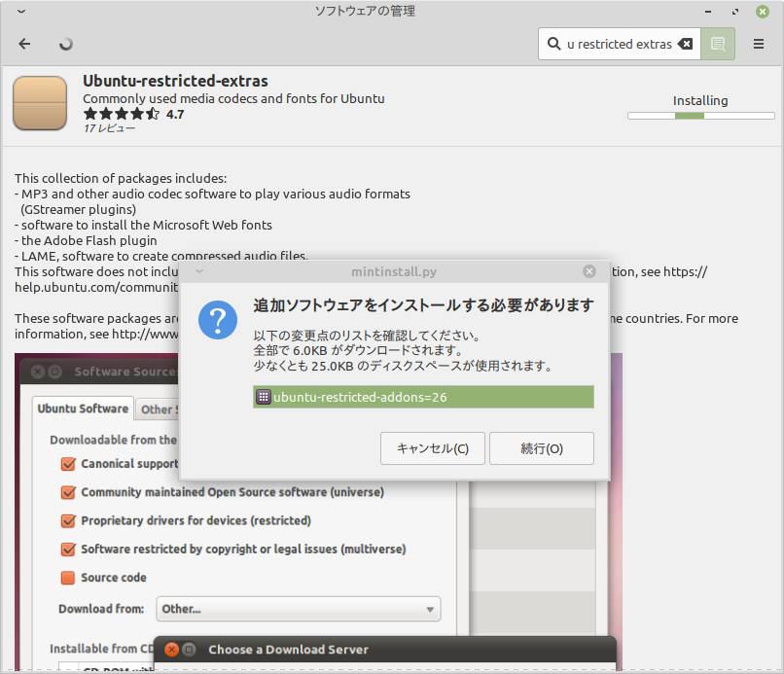Click gray button beside Choose a Download Server close

(189, 650)
